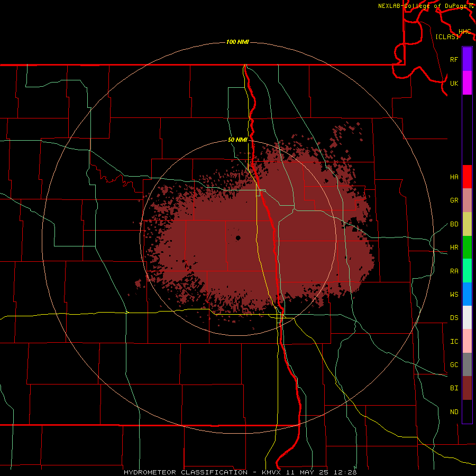
Task: Click the NEXLAB-College of DuPage text
Action: pos(422,6)
